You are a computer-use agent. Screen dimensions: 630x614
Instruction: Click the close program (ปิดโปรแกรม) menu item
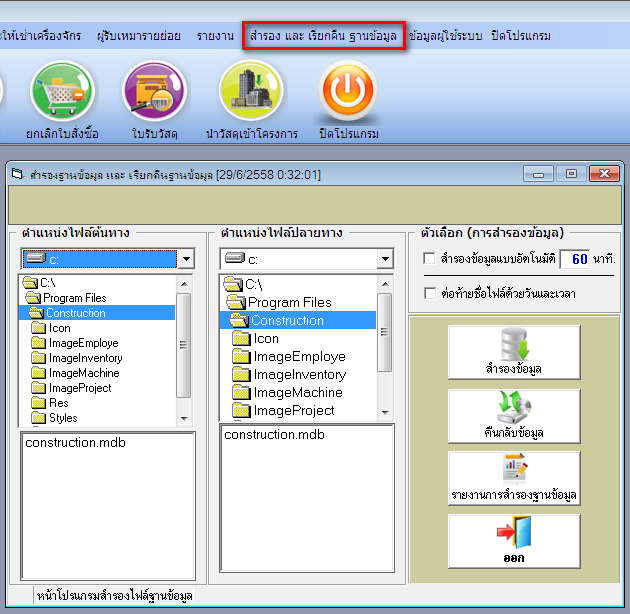click(x=520, y=36)
